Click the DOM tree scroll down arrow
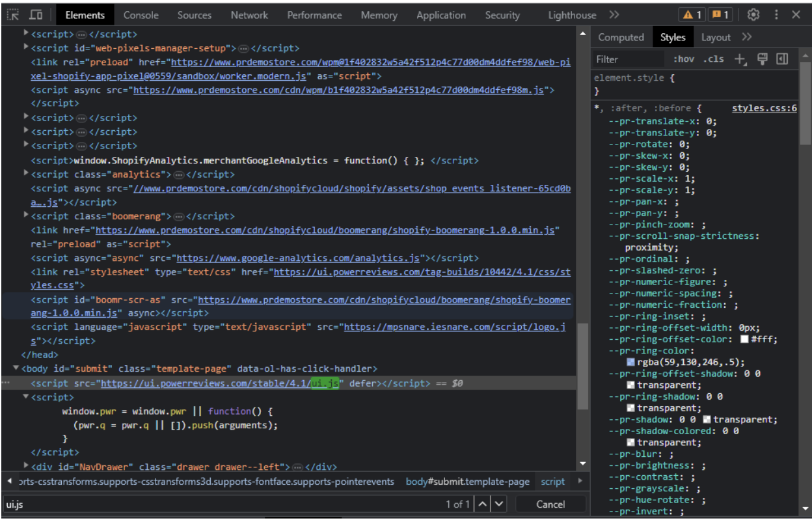Screen dimensions: 812x522 coord(582,463)
